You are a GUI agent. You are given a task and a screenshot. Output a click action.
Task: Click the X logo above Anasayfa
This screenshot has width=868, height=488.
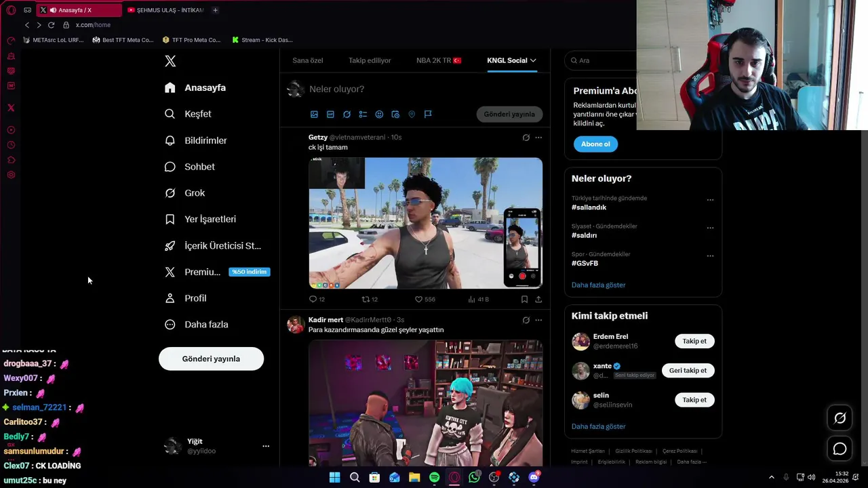(x=170, y=61)
